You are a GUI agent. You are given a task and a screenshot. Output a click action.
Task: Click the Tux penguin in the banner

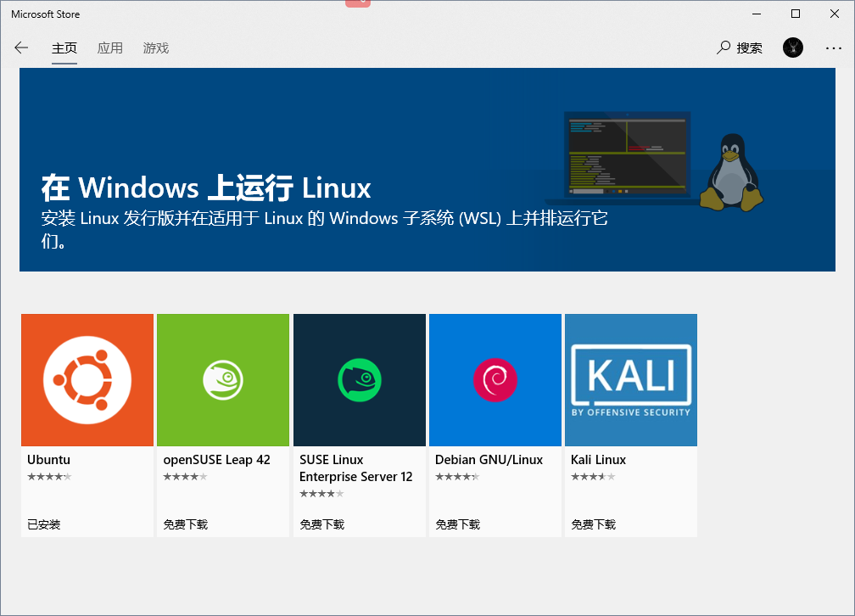pos(731,172)
